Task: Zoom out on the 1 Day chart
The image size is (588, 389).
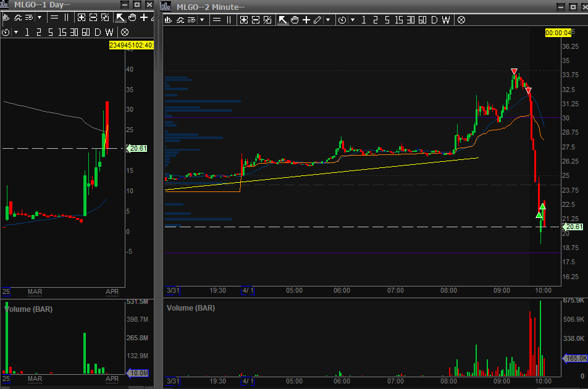Action: 93,17
